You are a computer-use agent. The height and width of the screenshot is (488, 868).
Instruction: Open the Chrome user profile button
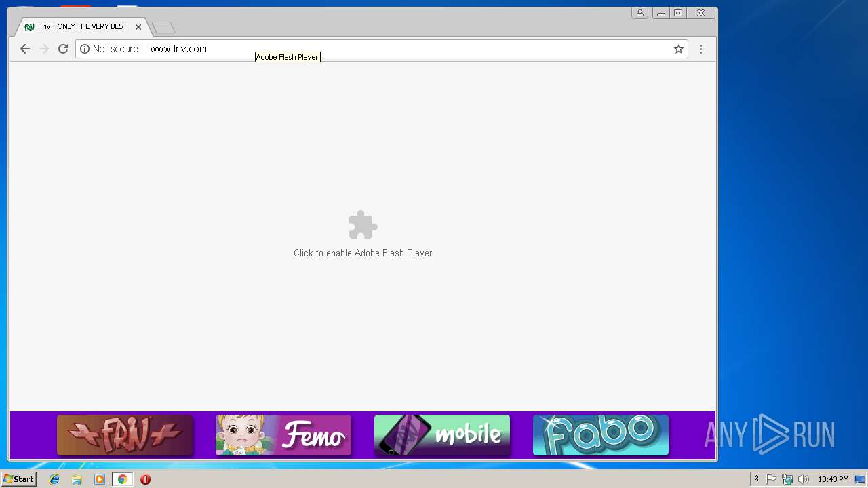coord(639,13)
